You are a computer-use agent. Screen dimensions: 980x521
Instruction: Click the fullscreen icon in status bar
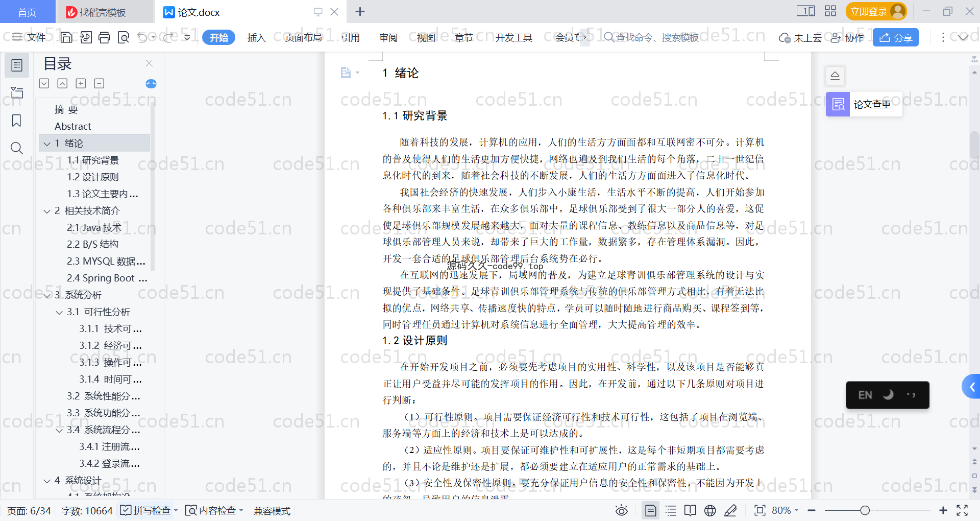click(962, 510)
